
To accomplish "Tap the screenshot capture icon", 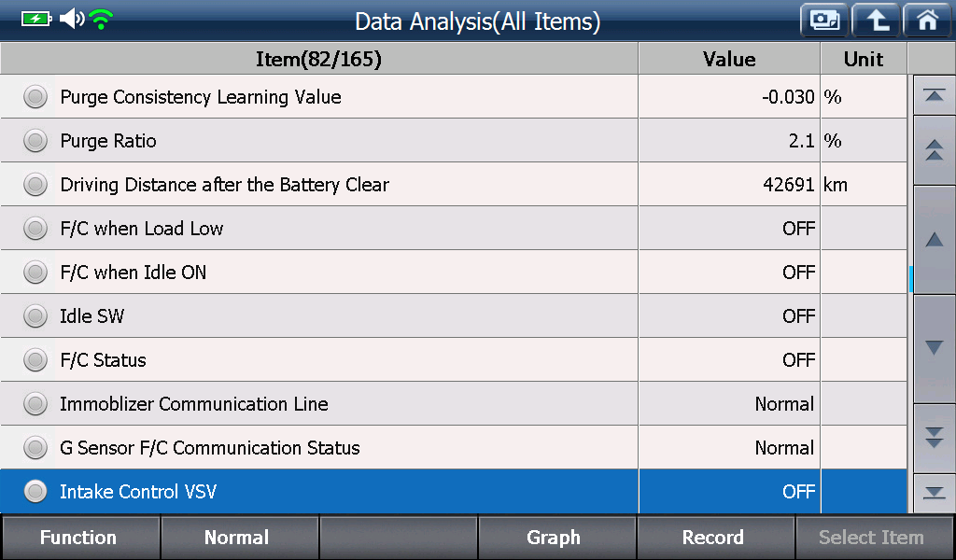I will pos(824,21).
